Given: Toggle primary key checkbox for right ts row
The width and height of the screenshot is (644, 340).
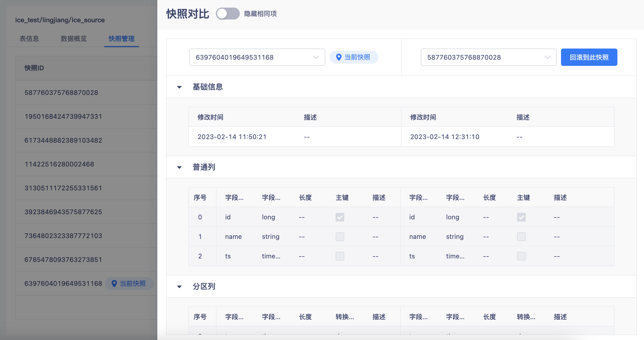Looking at the screenshot, I should pyautogui.click(x=521, y=256).
